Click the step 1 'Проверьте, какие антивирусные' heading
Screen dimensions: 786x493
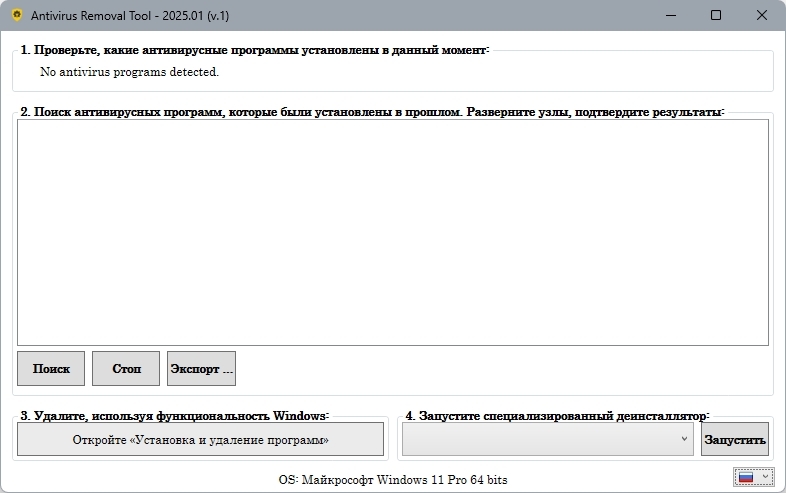click(255, 50)
